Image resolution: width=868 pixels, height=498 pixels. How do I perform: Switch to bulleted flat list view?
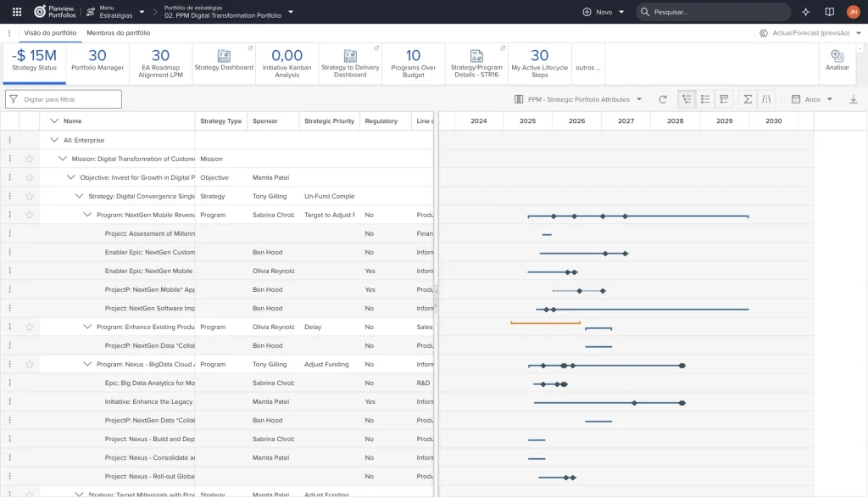[x=705, y=99]
